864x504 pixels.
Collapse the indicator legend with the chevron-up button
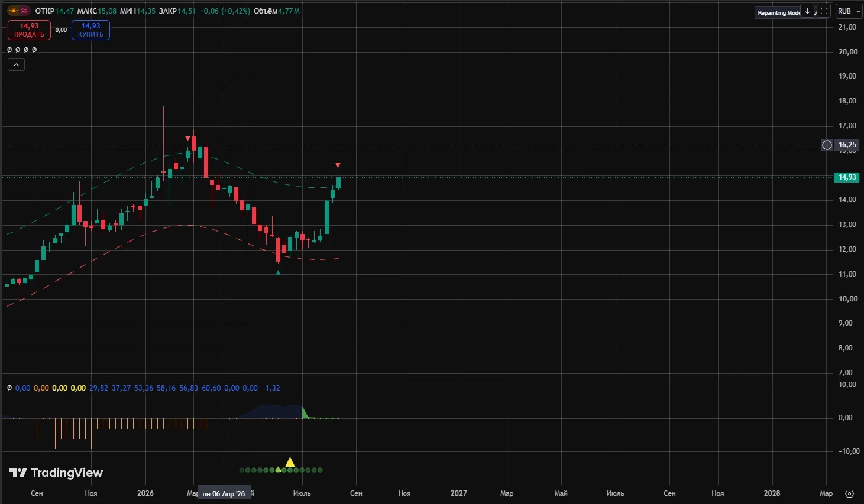tap(16, 65)
